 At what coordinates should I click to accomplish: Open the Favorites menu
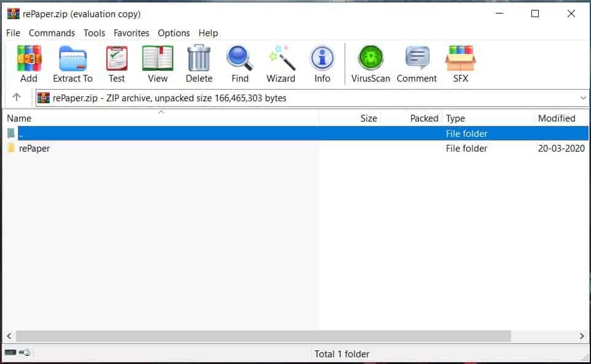[x=131, y=33]
